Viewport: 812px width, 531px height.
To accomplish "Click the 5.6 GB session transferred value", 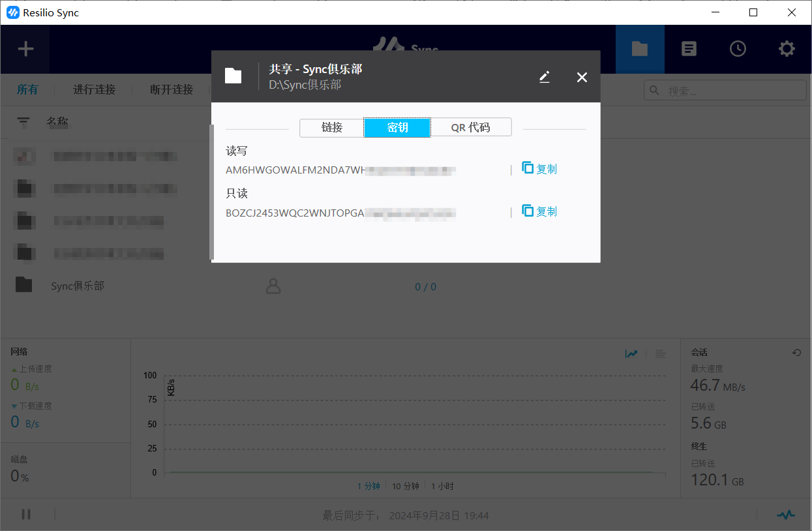I will [708, 423].
